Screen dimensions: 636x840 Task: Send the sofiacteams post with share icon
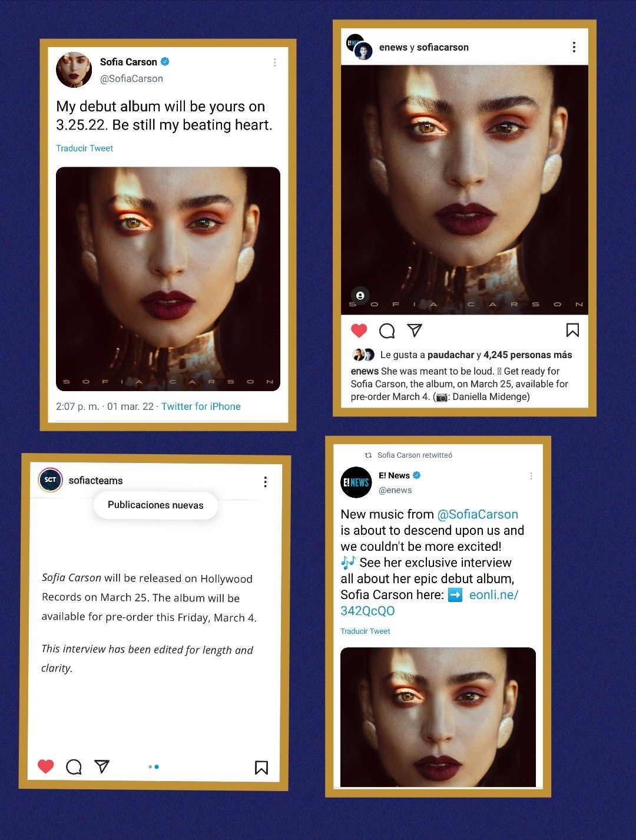(102, 766)
